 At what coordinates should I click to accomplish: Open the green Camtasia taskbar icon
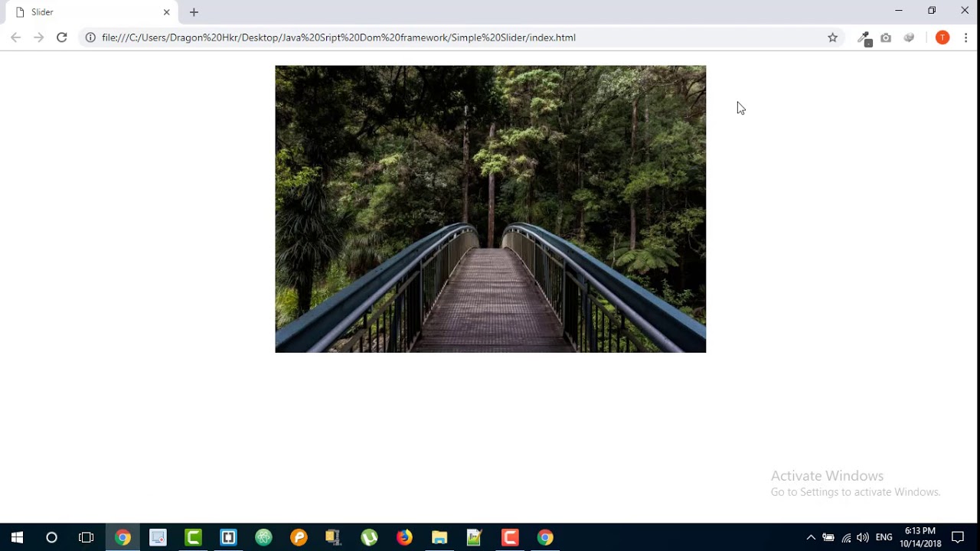pyautogui.click(x=193, y=537)
